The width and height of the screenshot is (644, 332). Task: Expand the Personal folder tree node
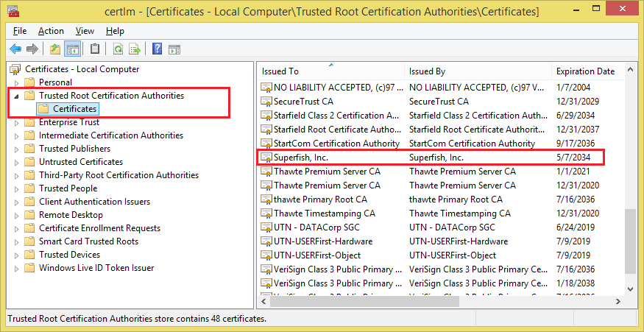pyautogui.click(x=17, y=82)
